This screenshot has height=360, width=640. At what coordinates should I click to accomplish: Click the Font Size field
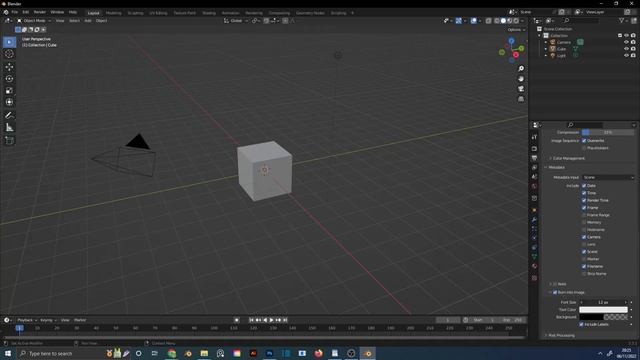(603, 302)
